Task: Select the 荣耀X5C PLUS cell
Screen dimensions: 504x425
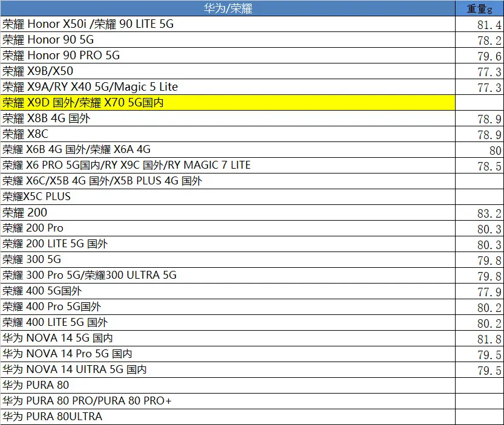Action: tap(228, 196)
